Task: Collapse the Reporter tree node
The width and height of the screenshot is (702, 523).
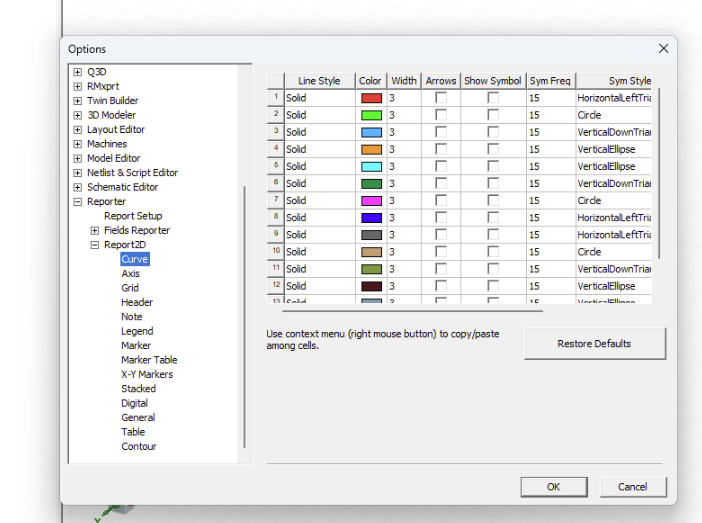Action: (x=78, y=202)
